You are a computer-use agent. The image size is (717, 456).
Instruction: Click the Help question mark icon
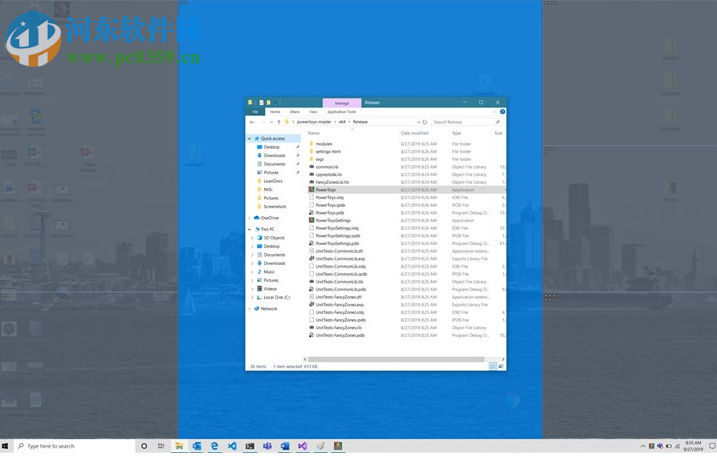click(502, 112)
